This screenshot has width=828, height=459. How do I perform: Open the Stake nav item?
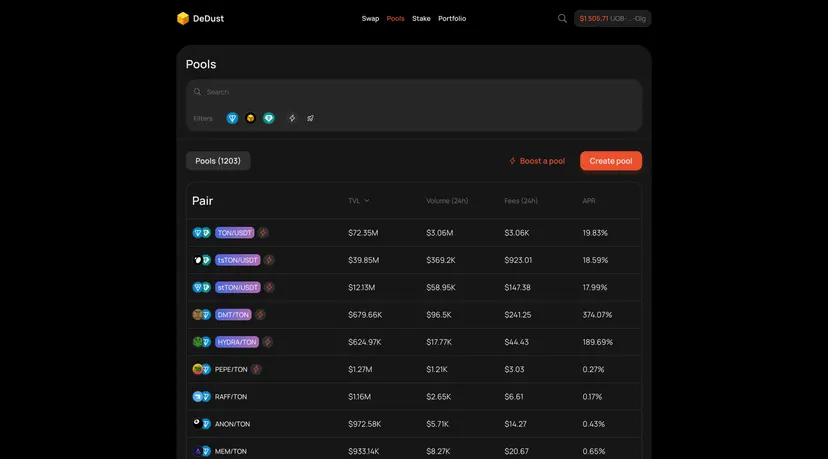[421, 18]
